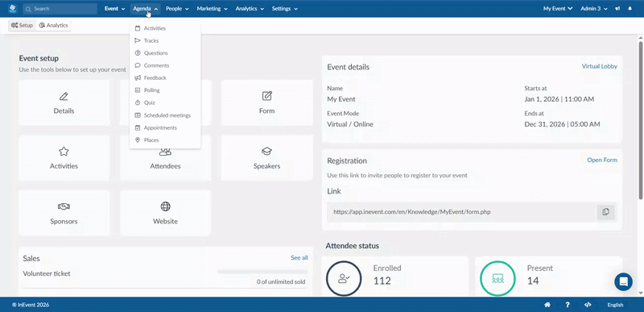Open the Attendees setup card
The height and width of the screenshot is (312, 644).
pyautogui.click(x=165, y=158)
